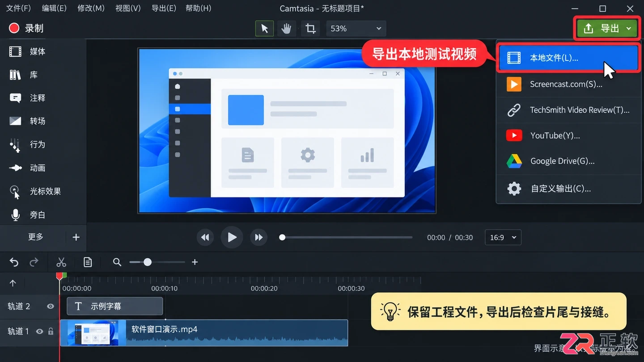
Task: Open the 53% canvas zoom dropdown
Action: coord(356,29)
